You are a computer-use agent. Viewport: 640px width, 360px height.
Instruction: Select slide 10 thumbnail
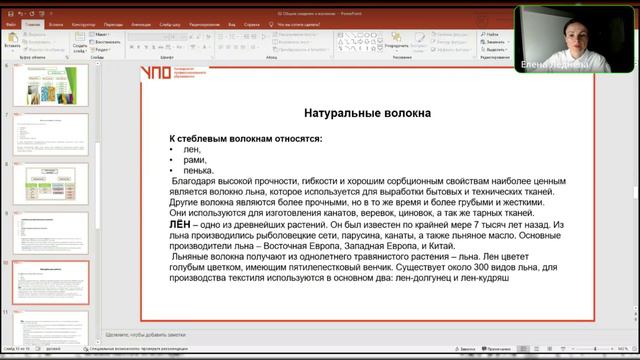coord(51,282)
